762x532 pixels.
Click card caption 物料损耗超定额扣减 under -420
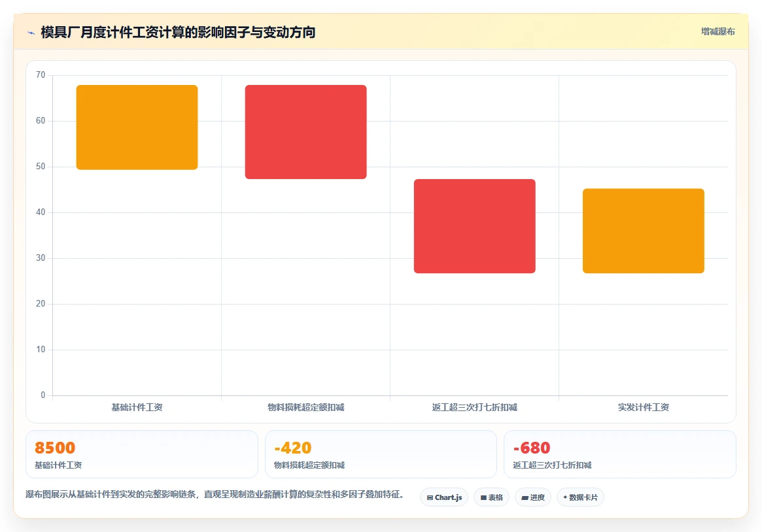point(309,465)
